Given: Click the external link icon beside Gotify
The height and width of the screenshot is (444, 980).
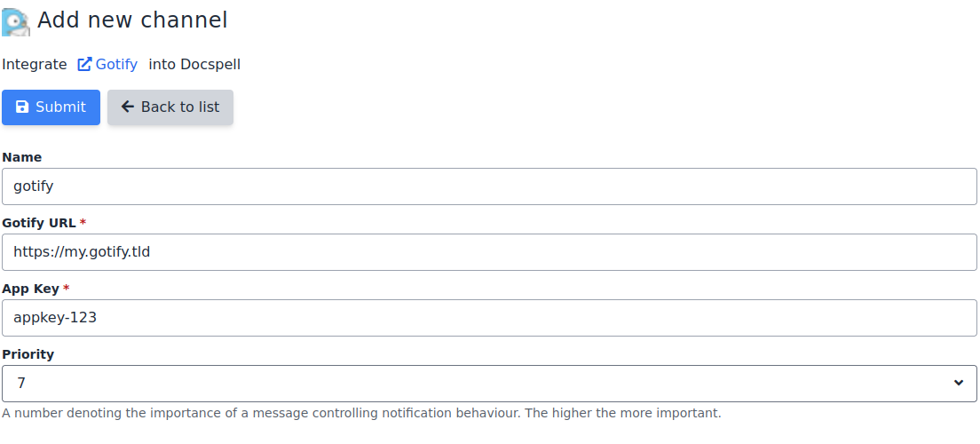Looking at the screenshot, I should click(85, 64).
